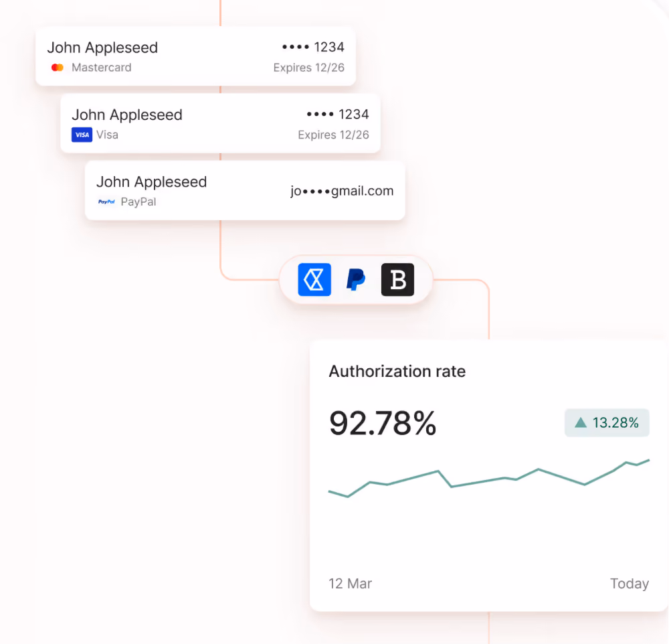Click the Authorization rate heading
The height and width of the screenshot is (644, 669).
[x=397, y=371]
